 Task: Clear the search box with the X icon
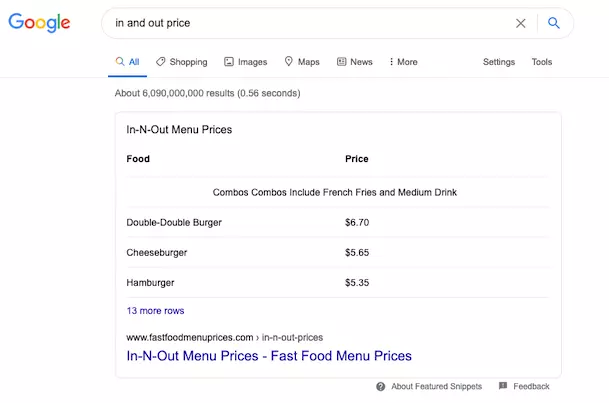[x=520, y=23]
